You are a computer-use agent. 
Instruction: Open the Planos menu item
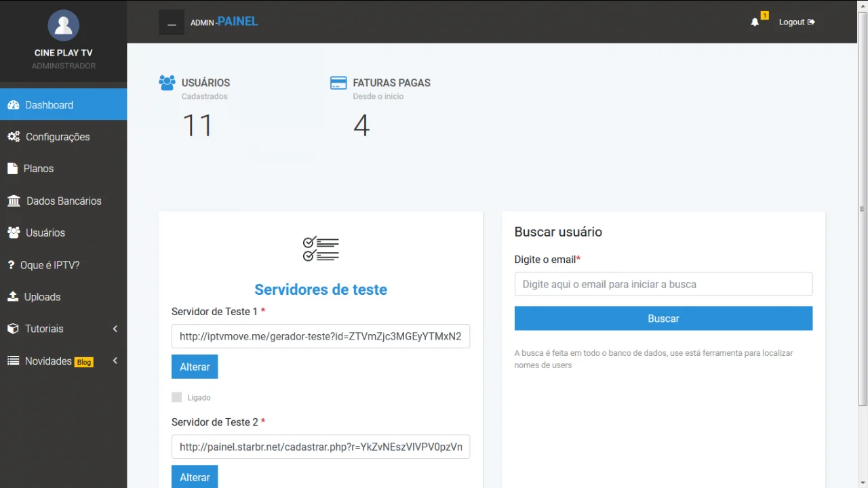pos(39,169)
